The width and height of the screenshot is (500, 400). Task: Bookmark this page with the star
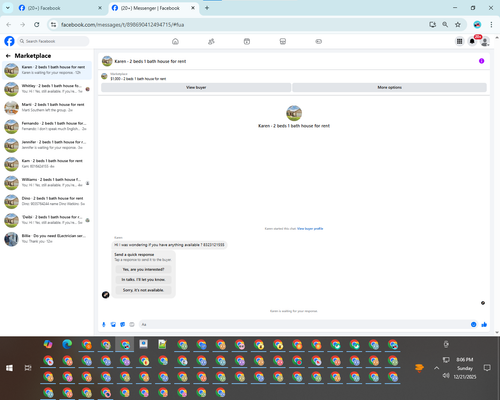[x=458, y=25]
